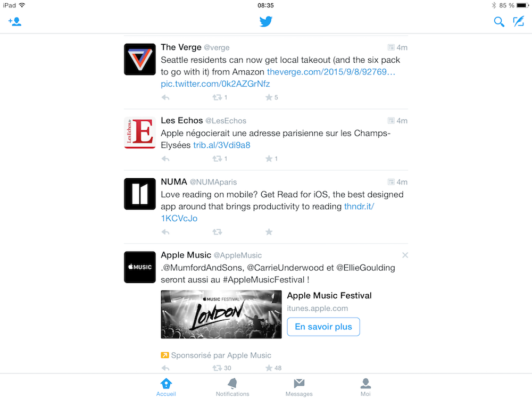The height and width of the screenshot is (399, 532).
Task: Reply to the Les Echos tweet
Action: 165,159
